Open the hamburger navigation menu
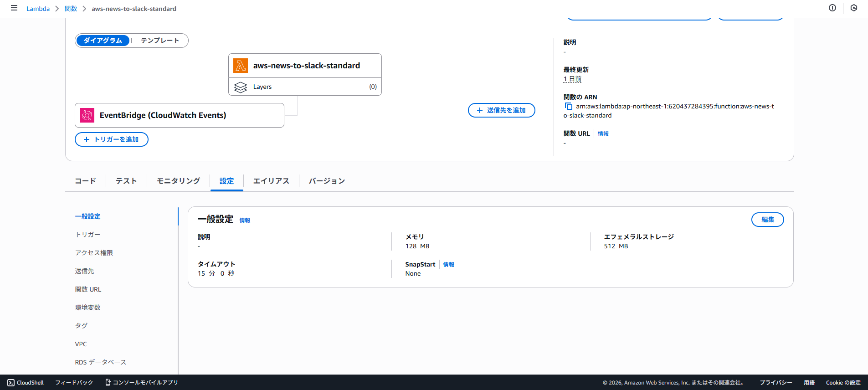This screenshot has width=868, height=390. point(14,8)
